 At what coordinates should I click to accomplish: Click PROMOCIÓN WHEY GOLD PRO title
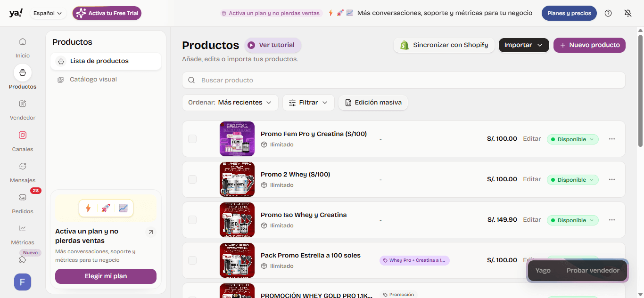point(316,295)
